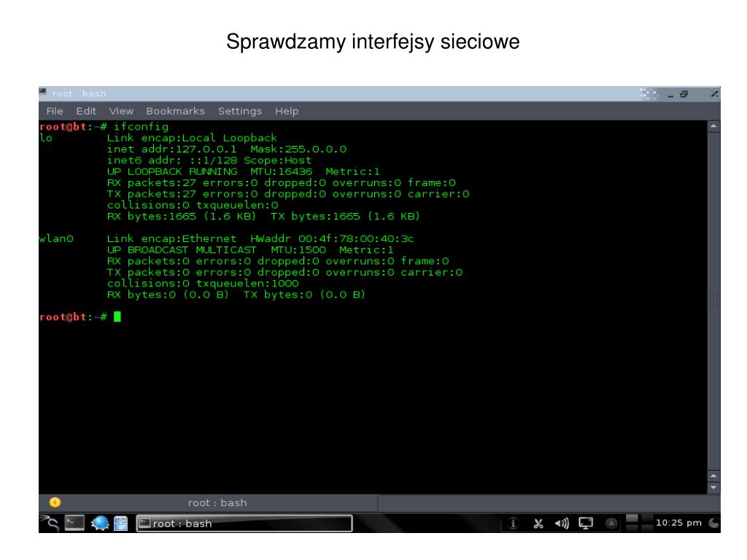Click the monitor display tray icon
Image resolution: width=747 pixels, height=560 pixels.
click(586, 524)
